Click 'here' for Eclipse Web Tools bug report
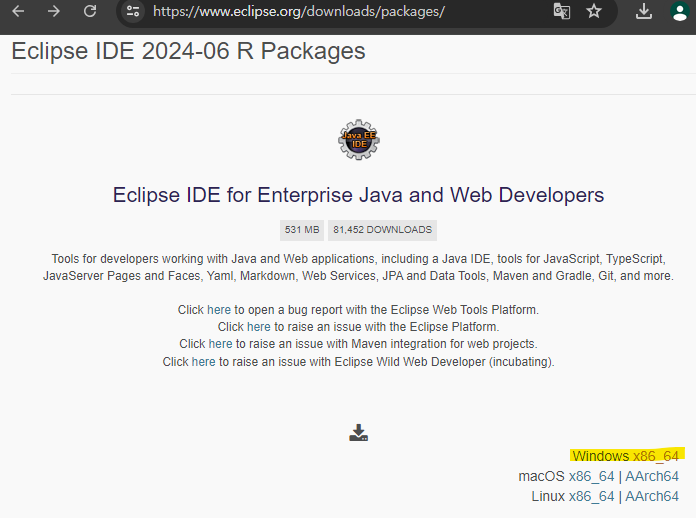The width and height of the screenshot is (696, 518). [219, 310]
